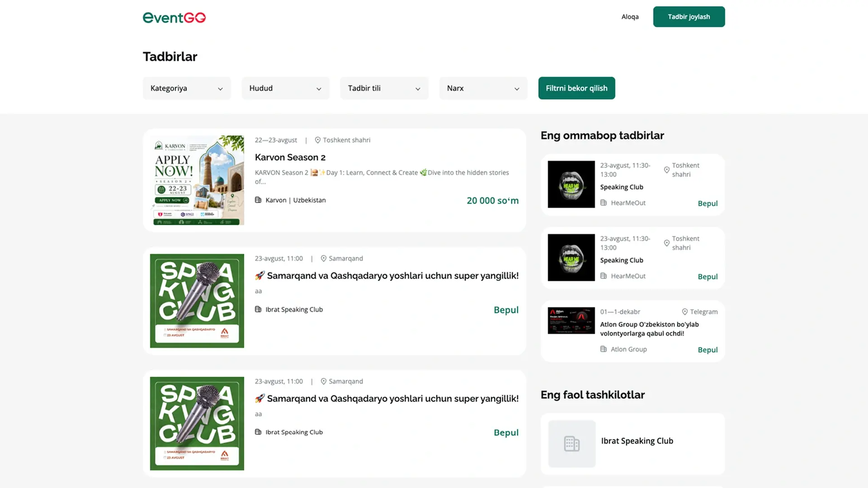This screenshot has width=868, height=488.
Task: Click the Atlon Group organizer name
Action: pos(629,349)
